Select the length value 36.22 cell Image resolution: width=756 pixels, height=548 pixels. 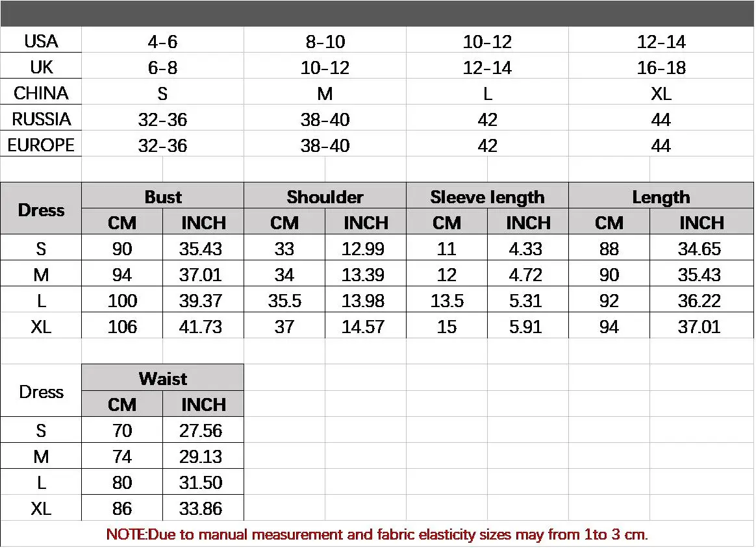(699, 301)
